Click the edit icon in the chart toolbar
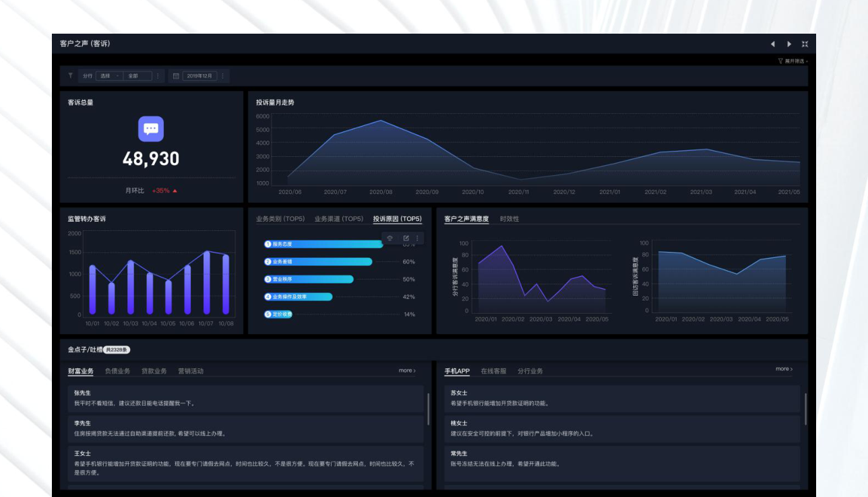Screen dimensions: 868x497 (406, 238)
